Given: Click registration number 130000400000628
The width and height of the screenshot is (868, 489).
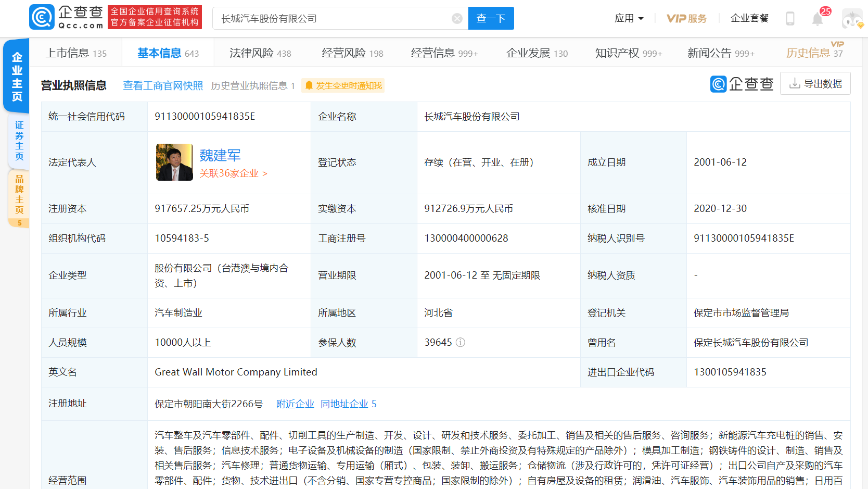Looking at the screenshot, I should [x=466, y=239].
